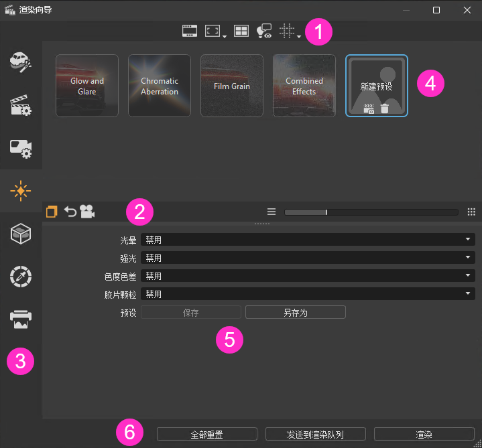Click the 保存 preset button
This screenshot has width=482, height=448.
(191, 312)
